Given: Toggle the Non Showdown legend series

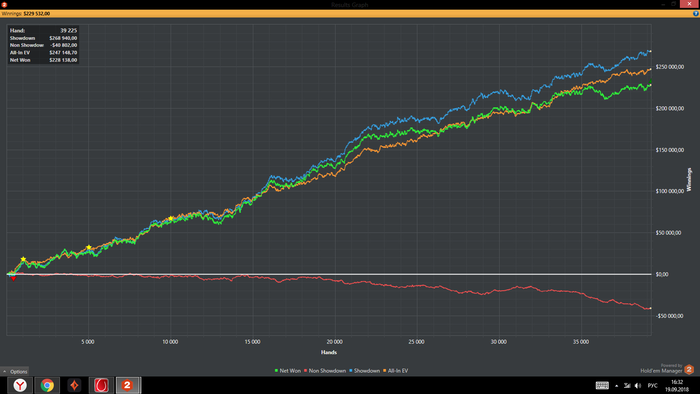Looking at the screenshot, I should (325, 371).
